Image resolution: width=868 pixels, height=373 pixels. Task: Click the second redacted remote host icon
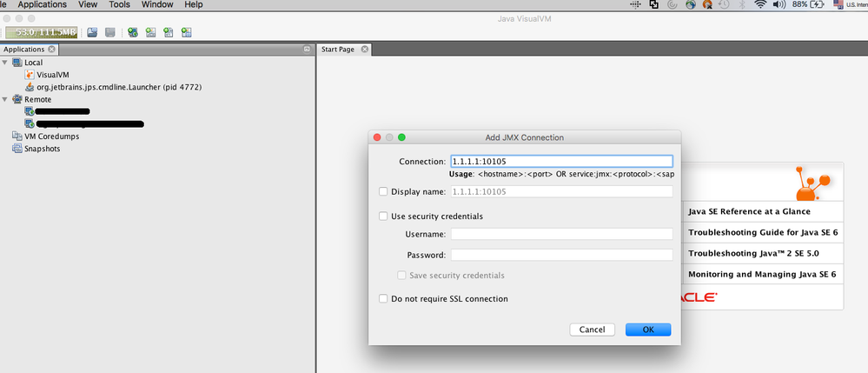click(x=30, y=123)
